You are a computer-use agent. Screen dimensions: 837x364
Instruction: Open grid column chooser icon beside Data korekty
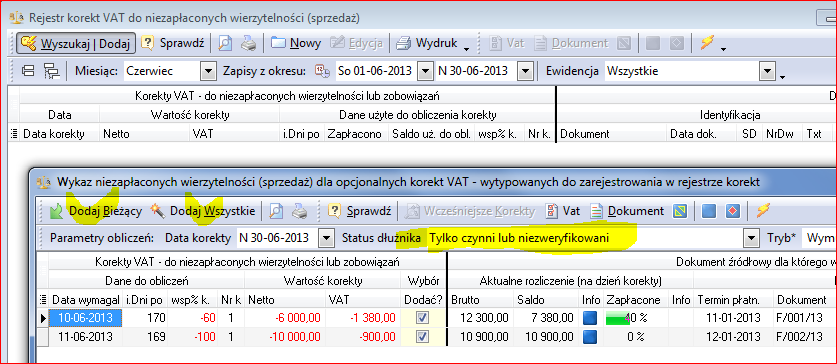click(14, 134)
